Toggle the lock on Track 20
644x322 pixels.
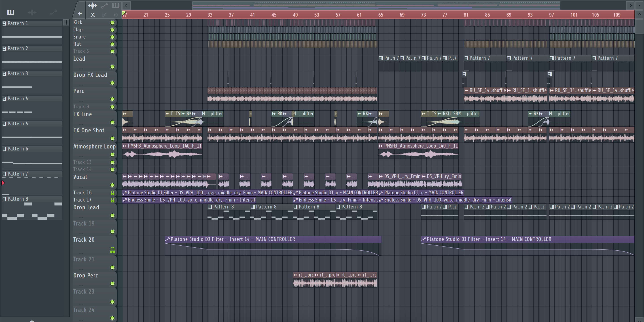click(x=112, y=250)
